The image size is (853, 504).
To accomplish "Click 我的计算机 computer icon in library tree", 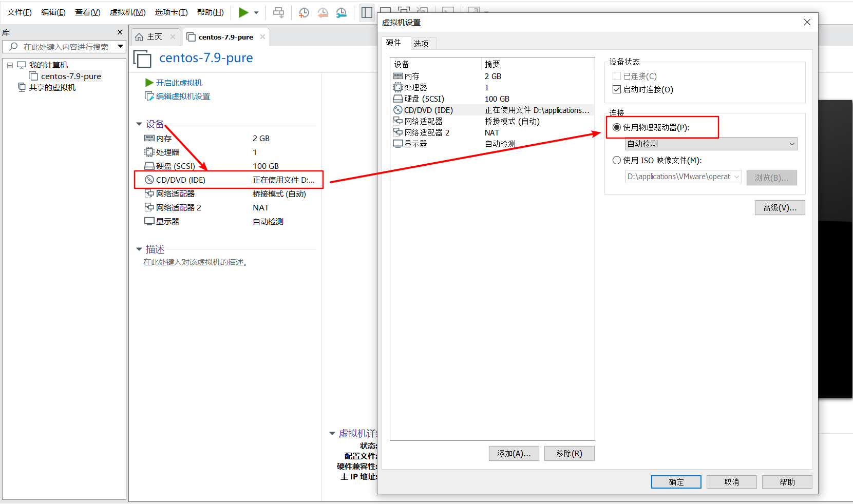I will click(x=22, y=65).
